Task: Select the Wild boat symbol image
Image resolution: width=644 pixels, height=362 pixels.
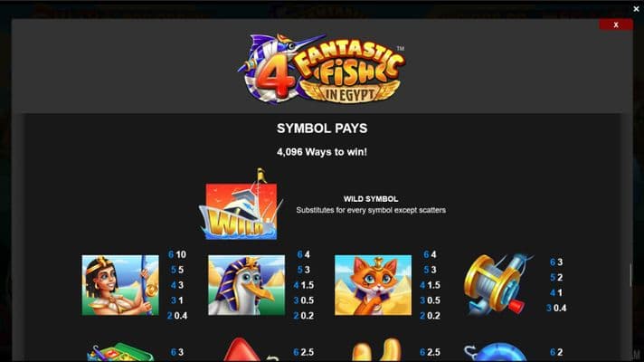Action: click(x=241, y=205)
